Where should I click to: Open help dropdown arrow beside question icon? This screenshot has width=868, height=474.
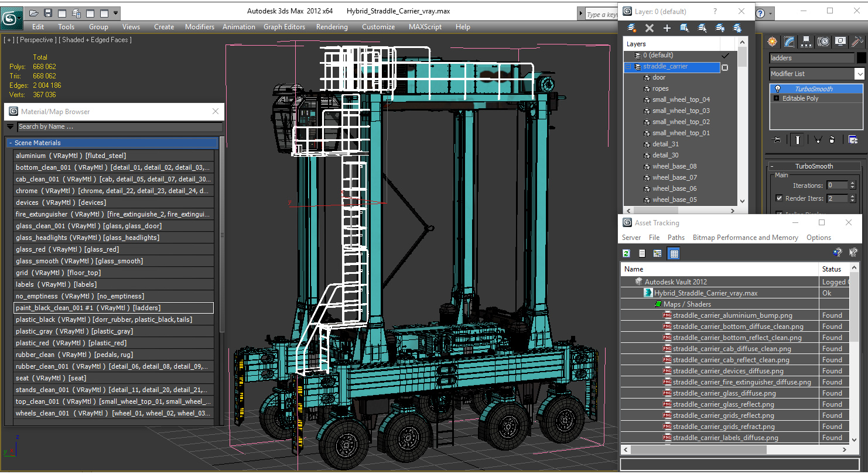(x=770, y=13)
